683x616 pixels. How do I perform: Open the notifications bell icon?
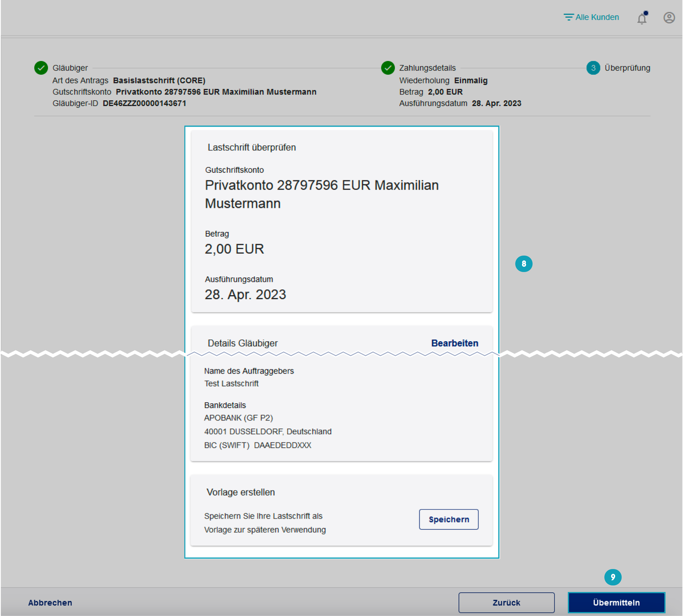point(642,18)
